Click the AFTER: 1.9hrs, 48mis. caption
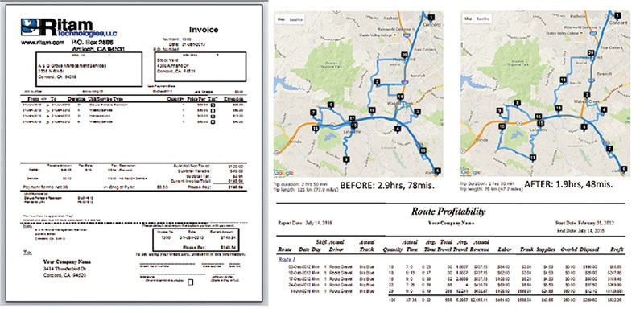 (568, 185)
